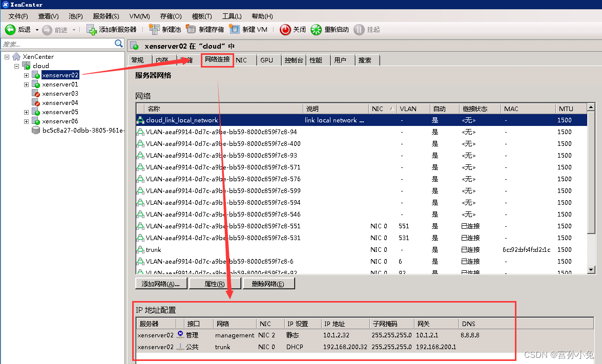
Task: Expand the xenserver01 tree node
Action: (26, 84)
